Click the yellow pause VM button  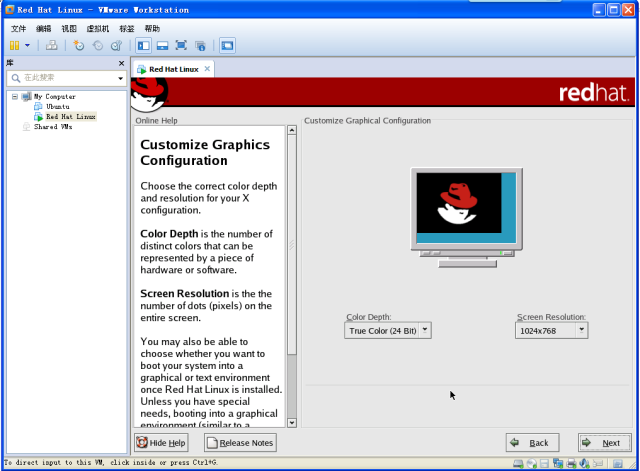coord(15,45)
